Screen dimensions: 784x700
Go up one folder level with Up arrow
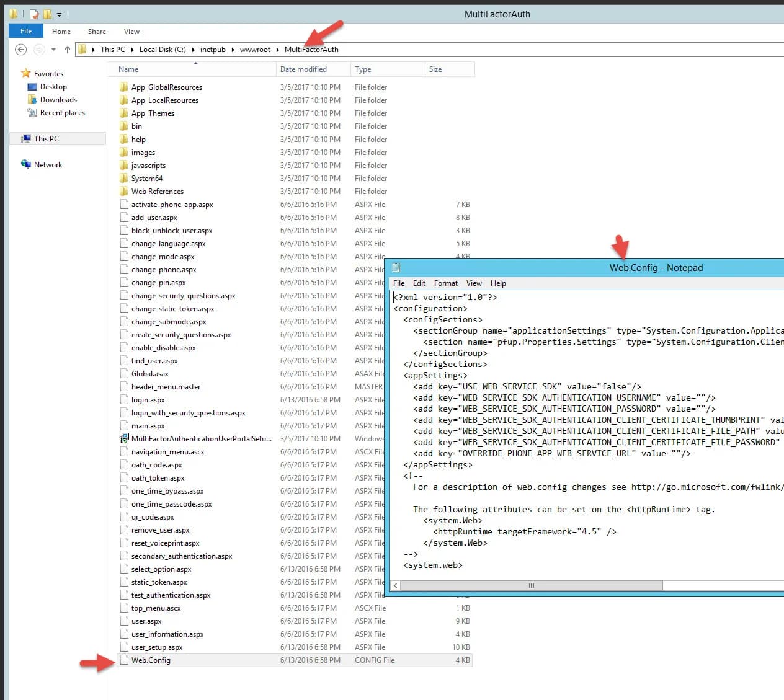click(68, 50)
